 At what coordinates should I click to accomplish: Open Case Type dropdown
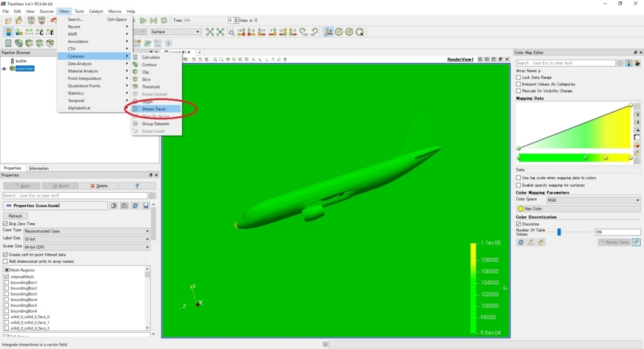pyautogui.click(x=87, y=231)
